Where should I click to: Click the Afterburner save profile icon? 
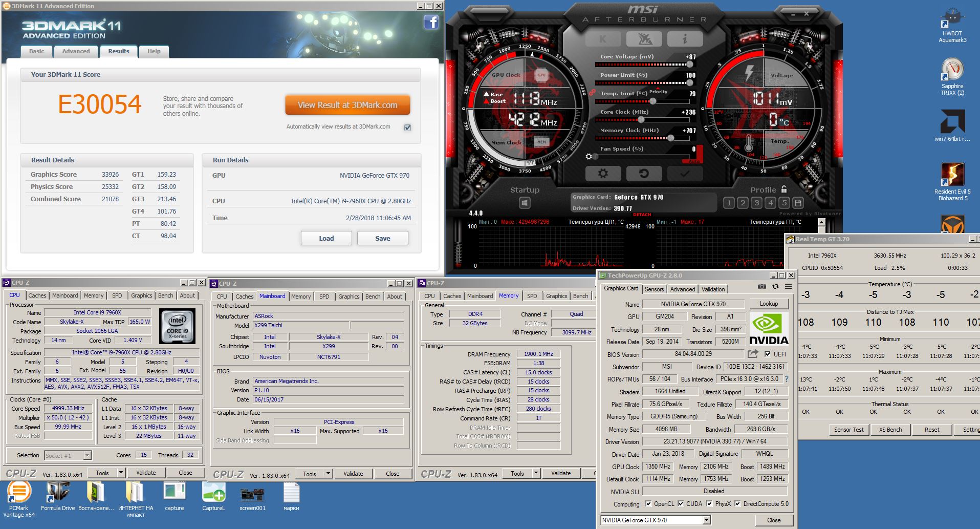point(797,203)
